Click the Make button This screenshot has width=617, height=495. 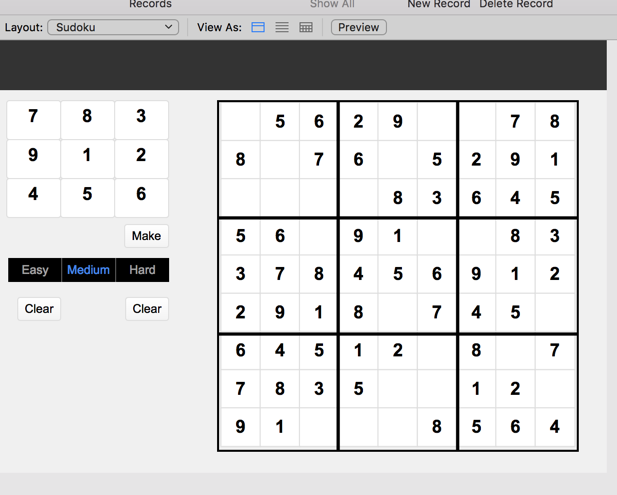(x=146, y=236)
